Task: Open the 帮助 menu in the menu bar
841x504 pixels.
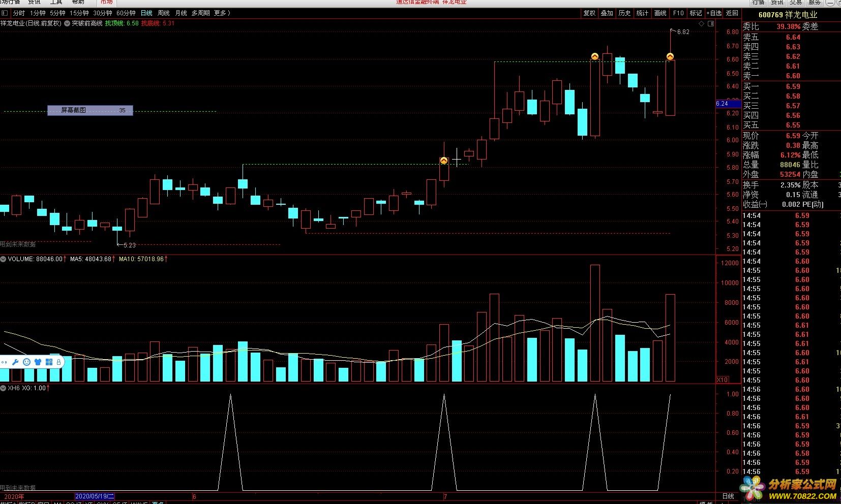Action: [78, 2]
